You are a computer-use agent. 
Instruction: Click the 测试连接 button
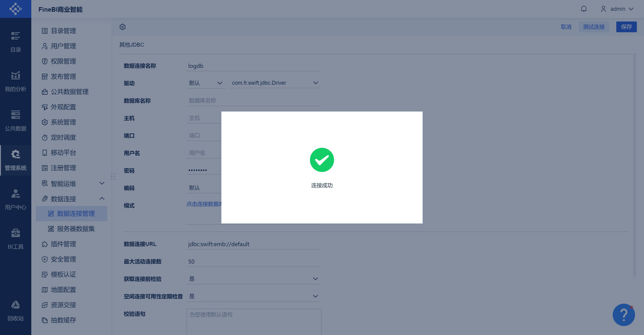(594, 27)
